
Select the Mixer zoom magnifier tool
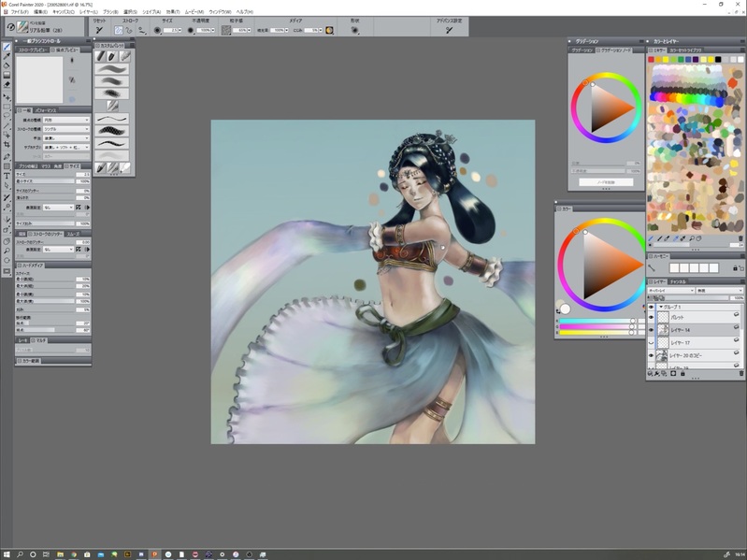[x=691, y=238]
